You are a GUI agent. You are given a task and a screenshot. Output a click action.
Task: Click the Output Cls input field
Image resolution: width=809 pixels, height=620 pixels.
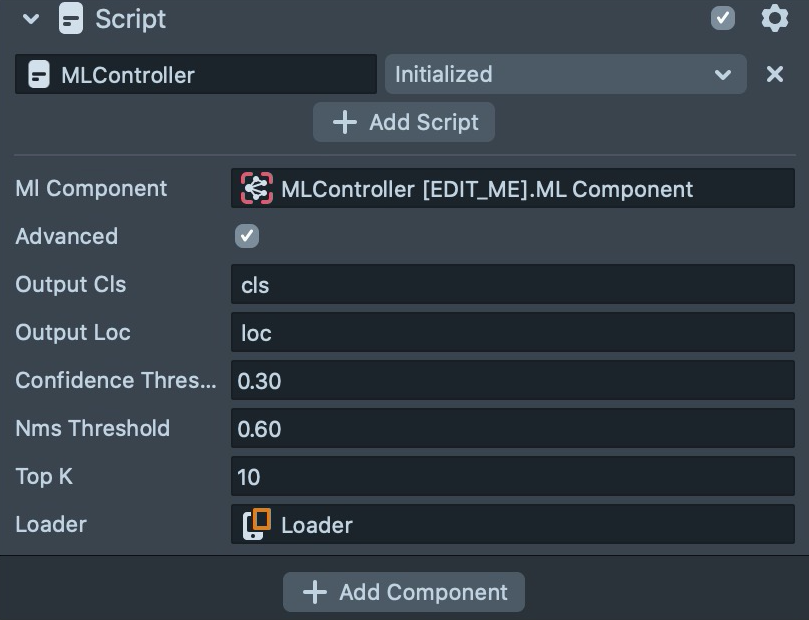(x=512, y=285)
